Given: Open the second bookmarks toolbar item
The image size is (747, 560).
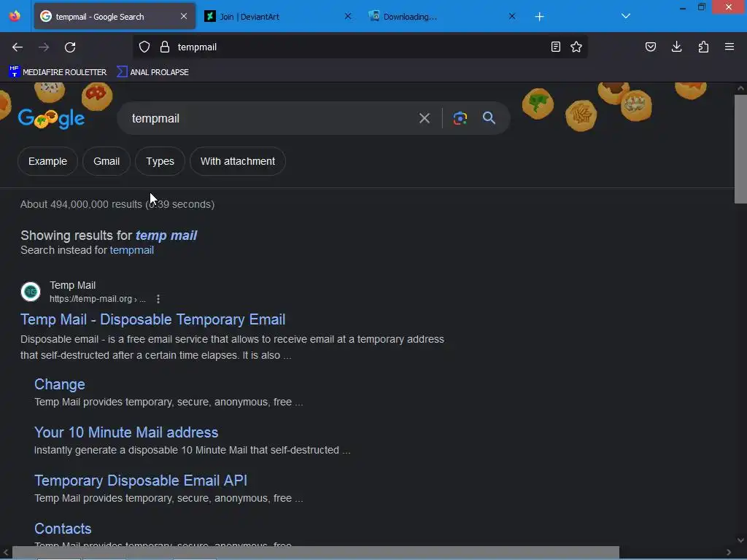Looking at the screenshot, I should point(153,72).
